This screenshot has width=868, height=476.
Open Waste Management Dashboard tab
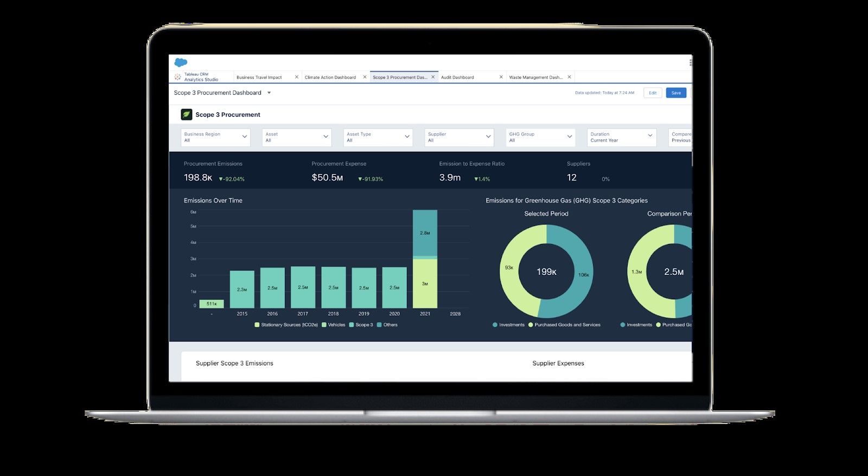(x=536, y=78)
